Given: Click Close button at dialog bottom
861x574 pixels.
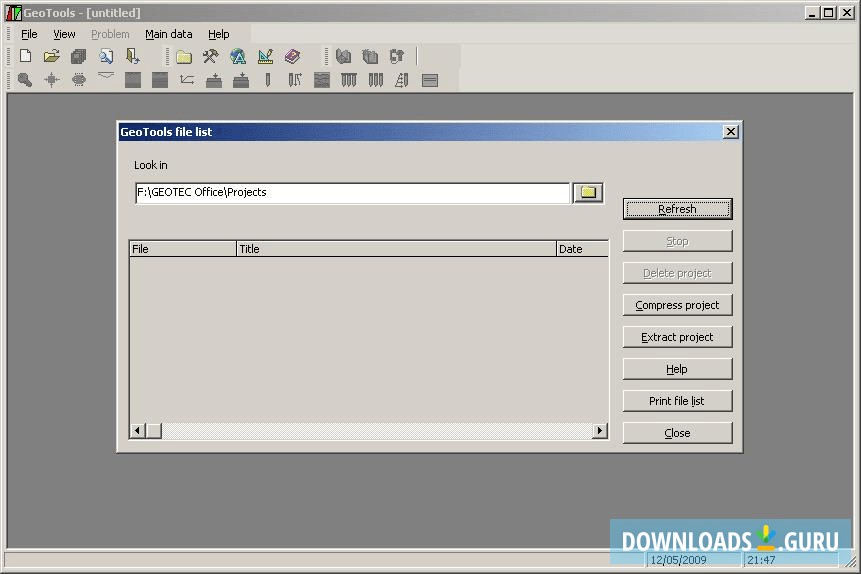Looking at the screenshot, I should 677,433.
